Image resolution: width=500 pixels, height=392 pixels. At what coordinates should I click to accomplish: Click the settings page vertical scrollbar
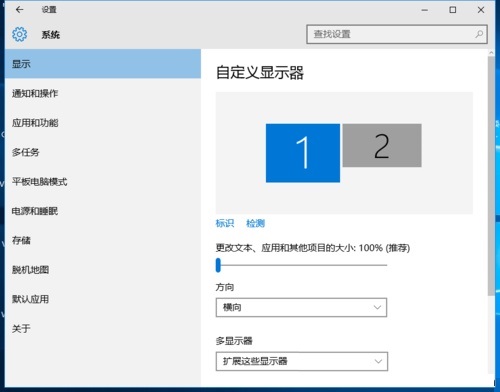(x=491, y=175)
